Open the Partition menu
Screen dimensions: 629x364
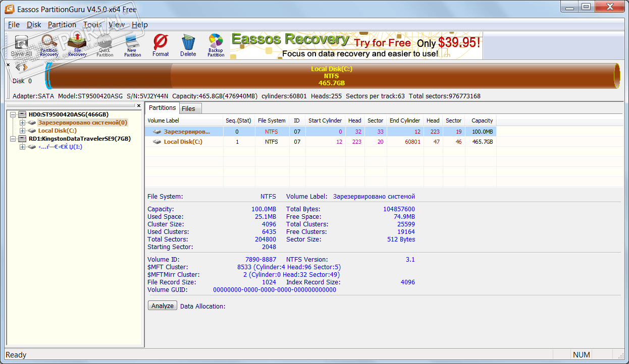coord(62,25)
